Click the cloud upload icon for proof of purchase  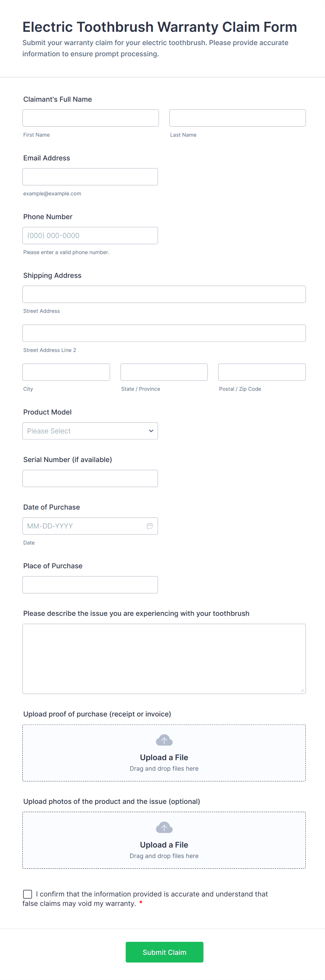(x=164, y=740)
